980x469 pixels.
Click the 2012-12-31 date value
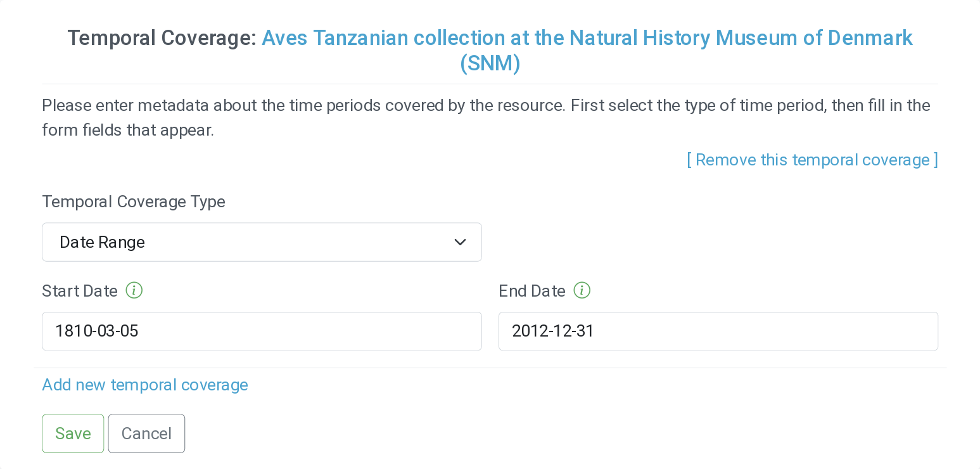pos(553,331)
